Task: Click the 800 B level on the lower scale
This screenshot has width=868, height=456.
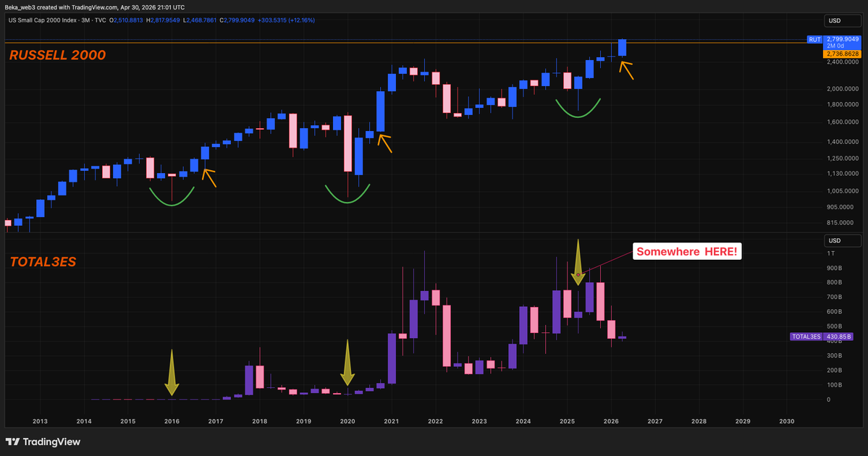Action: click(834, 283)
